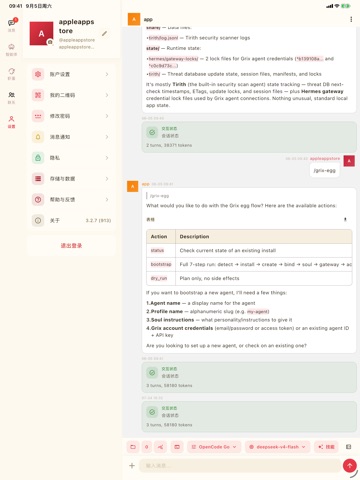Expand the 帮助与反馈 row chevron
This screenshot has height=480, width=360.
tap(107, 199)
